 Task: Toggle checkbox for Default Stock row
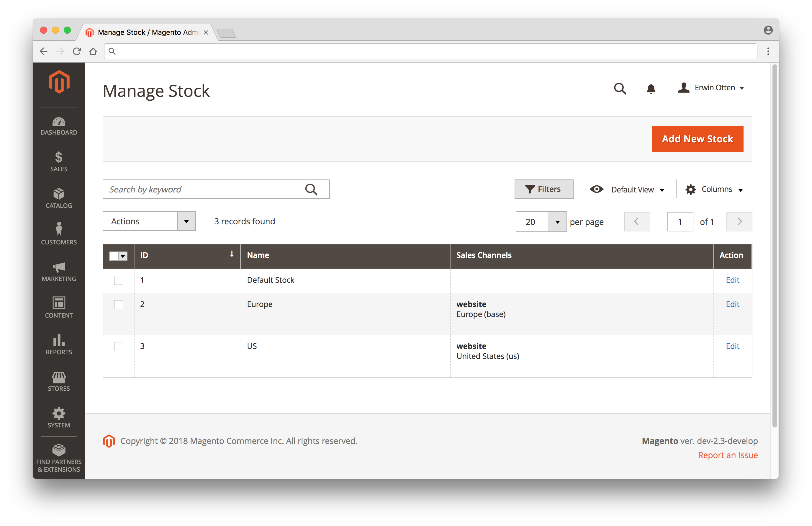[118, 279]
